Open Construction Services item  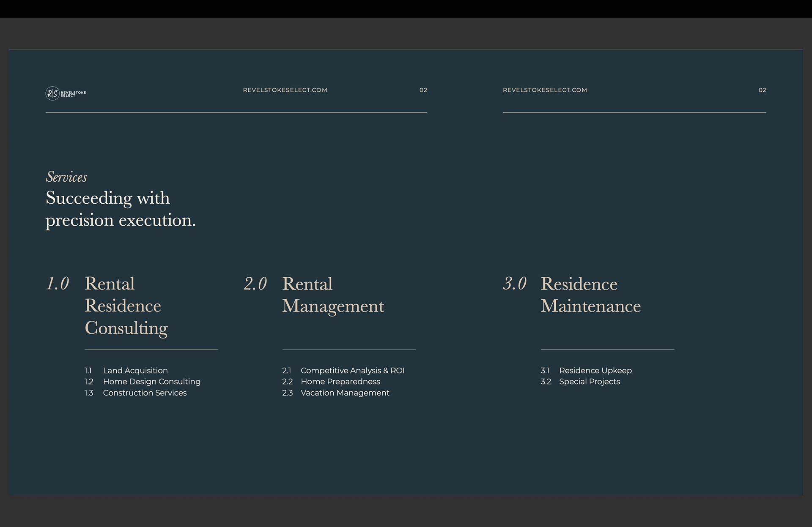(145, 393)
